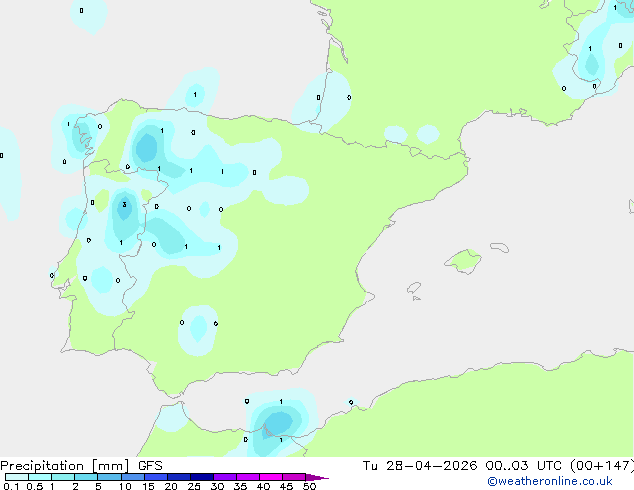Click the legend label '50'
The width and height of the screenshot is (634, 490).
pos(309,486)
